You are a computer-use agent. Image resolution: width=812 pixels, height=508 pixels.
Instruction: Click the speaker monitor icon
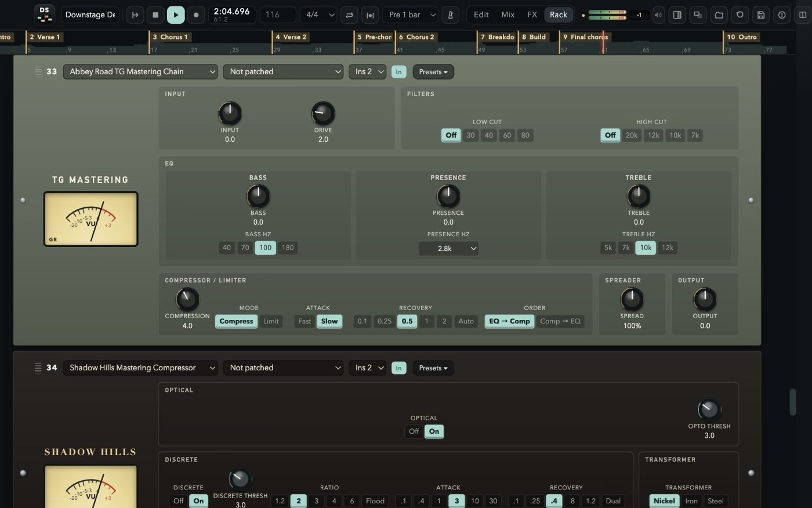click(658, 15)
